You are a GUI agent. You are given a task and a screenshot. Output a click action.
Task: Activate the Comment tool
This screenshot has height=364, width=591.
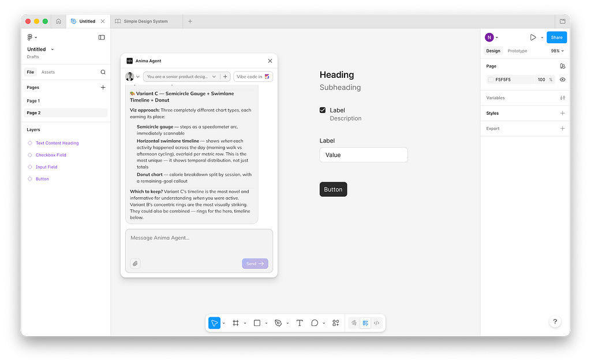315,323
